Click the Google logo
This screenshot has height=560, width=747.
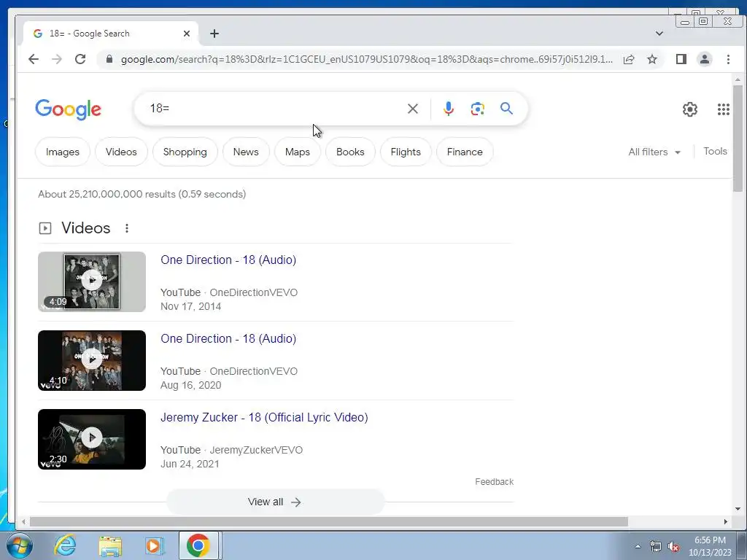pos(68,109)
